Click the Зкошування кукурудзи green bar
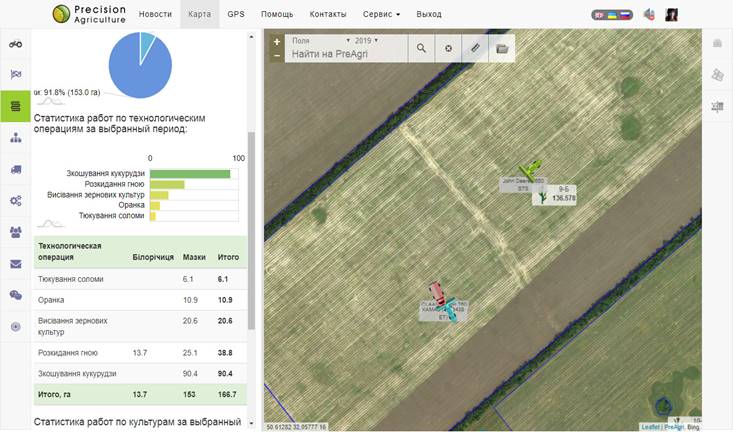The width and height of the screenshot is (733, 432). (189, 174)
